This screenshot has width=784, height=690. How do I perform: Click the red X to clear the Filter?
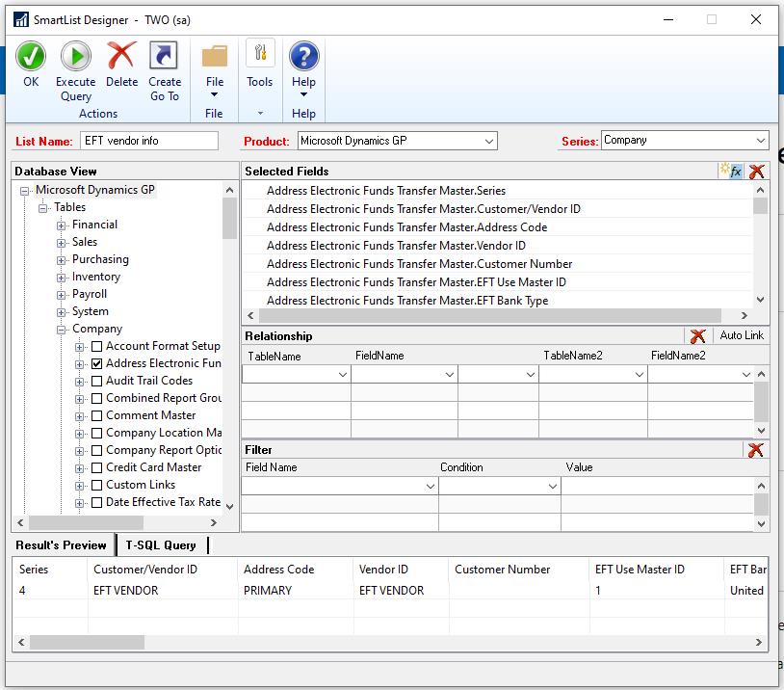(x=758, y=449)
